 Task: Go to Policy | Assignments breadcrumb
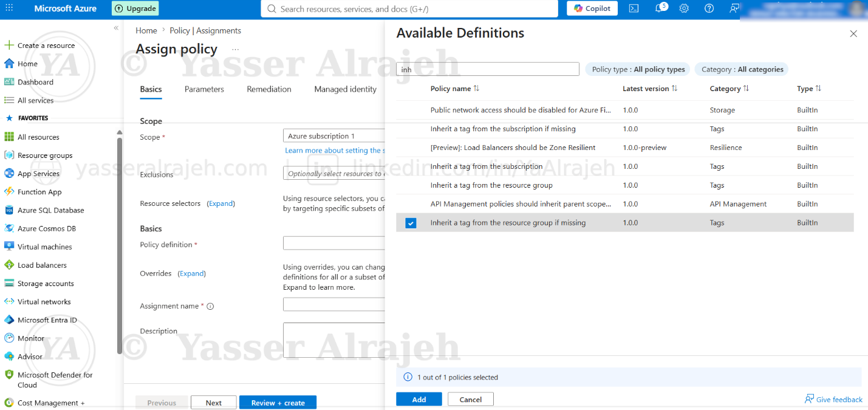coord(205,30)
